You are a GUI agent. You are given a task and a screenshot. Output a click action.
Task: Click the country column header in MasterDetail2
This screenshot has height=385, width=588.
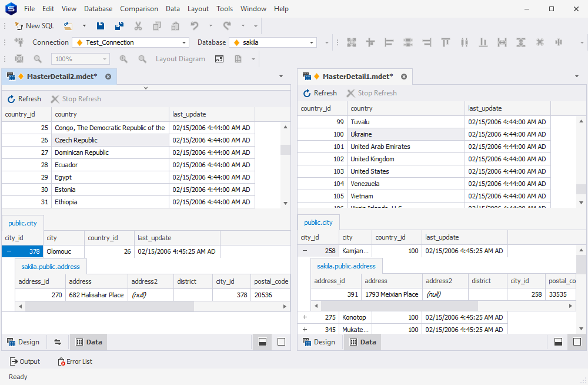(x=111, y=114)
